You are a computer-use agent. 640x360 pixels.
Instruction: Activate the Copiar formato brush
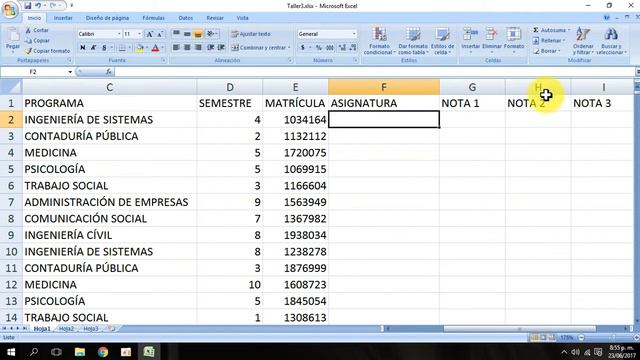click(47, 51)
